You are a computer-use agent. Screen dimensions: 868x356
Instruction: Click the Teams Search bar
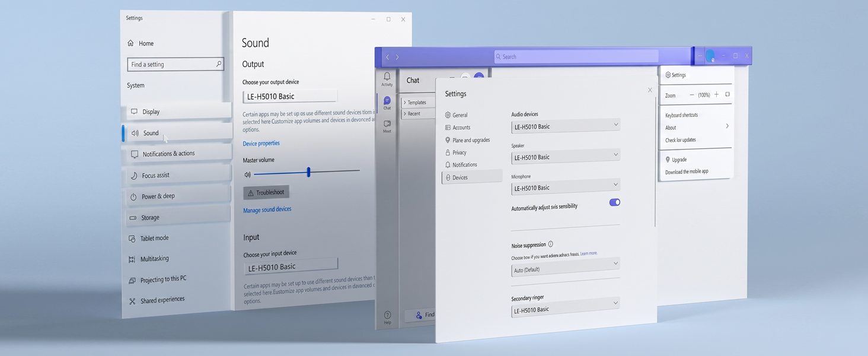pyautogui.click(x=576, y=56)
